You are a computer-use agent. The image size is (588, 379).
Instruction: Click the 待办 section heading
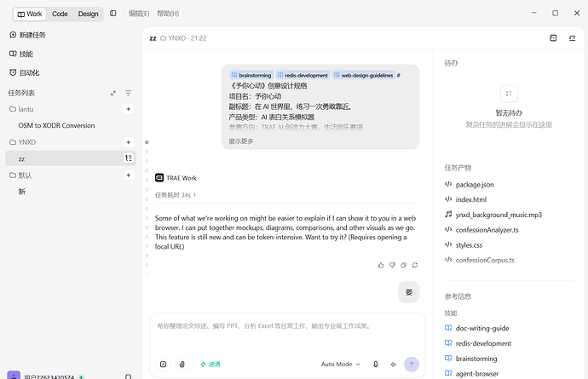[x=451, y=63]
